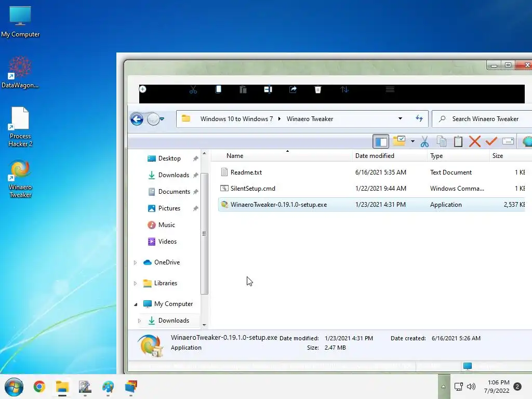Click the Paste clipboard icon in command toolbar
Screen dimensions: 532x399
458,141
